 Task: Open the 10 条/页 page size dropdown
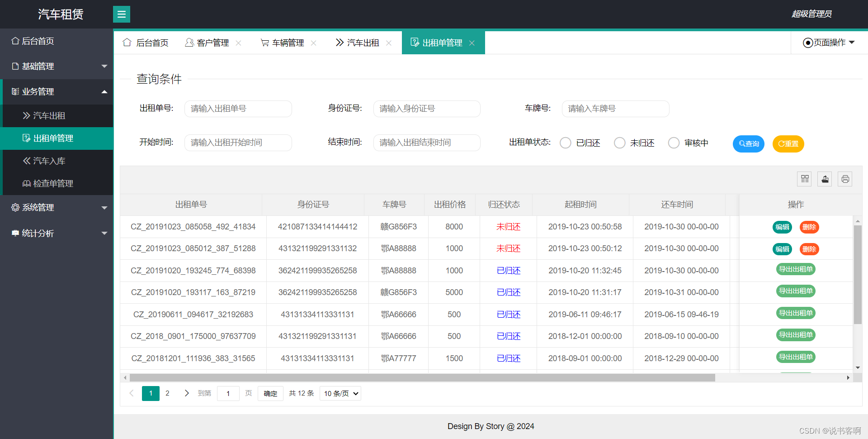pyautogui.click(x=340, y=393)
